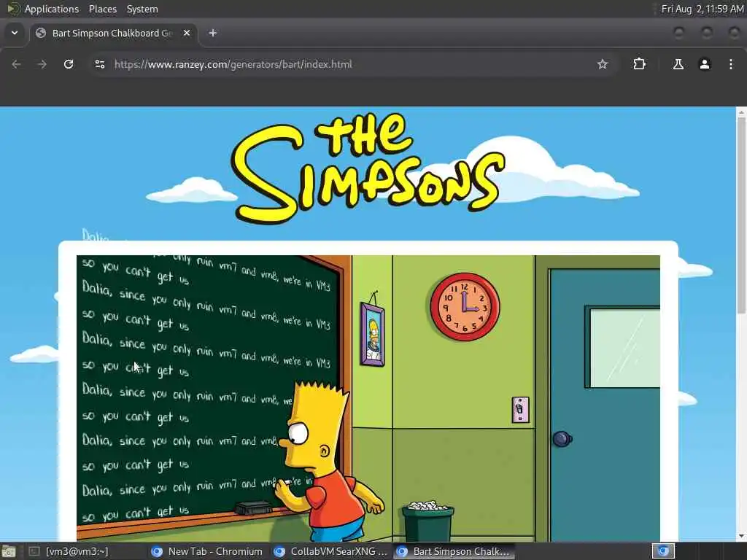The width and height of the screenshot is (747, 560).
Task: Open a new browser tab with plus button
Action: click(213, 33)
